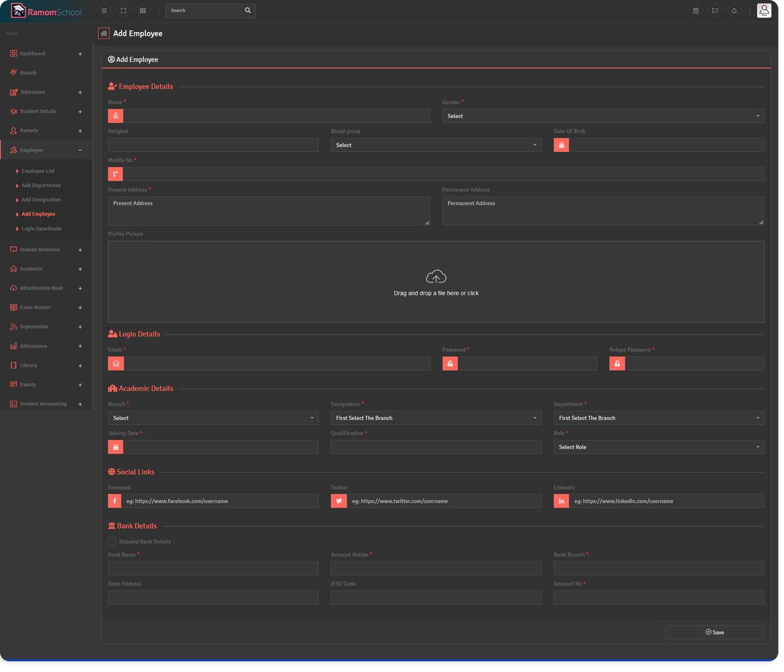
Task: Click the search magnifier icon
Action: tap(248, 11)
